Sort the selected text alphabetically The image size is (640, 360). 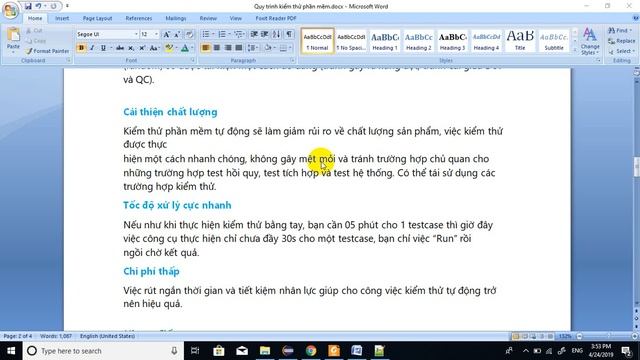[x=276, y=34]
